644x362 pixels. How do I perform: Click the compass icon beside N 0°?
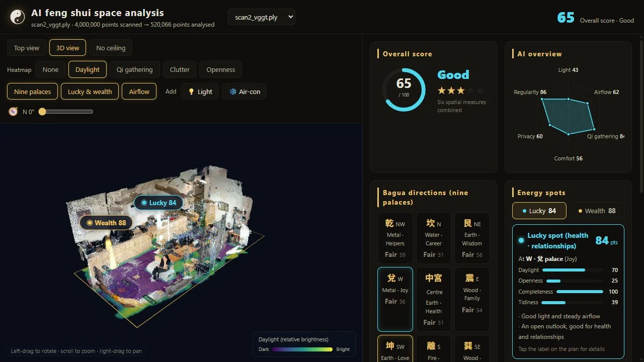click(13, 112)
